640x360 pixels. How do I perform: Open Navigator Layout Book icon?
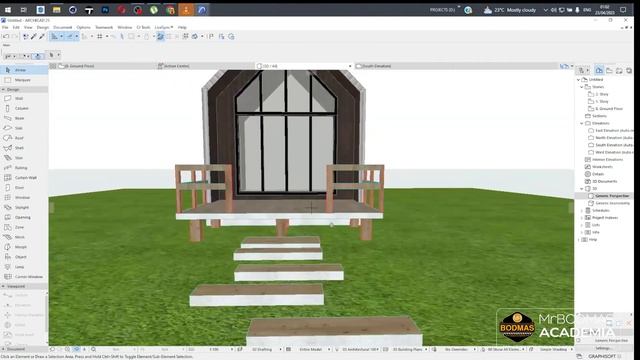pos(619,70)
